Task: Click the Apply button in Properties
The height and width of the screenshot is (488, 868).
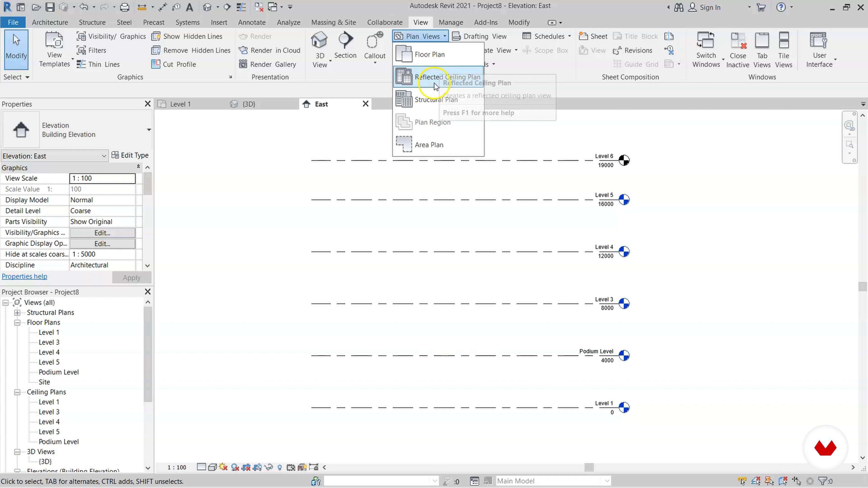Action: tap(131, 278)
